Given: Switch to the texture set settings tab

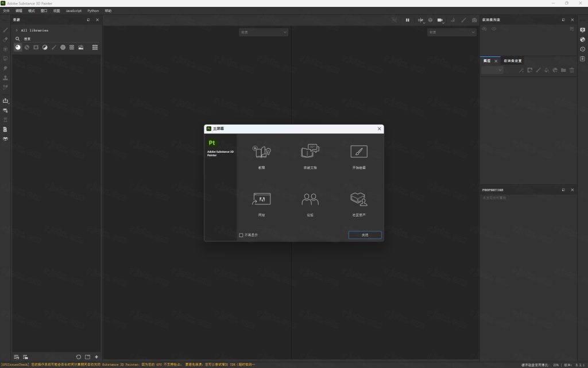Looking at the screenshot, I should 513,61.
